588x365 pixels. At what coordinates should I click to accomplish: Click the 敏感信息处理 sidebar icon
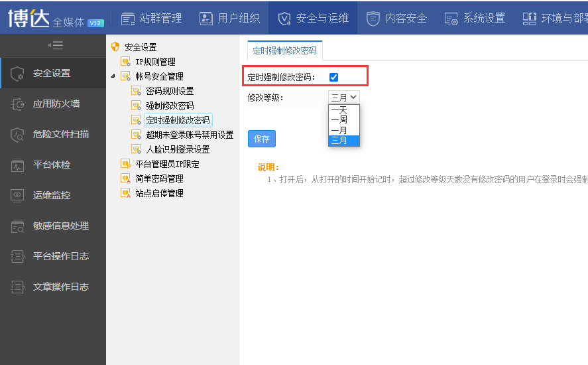(x=18, y=226)
